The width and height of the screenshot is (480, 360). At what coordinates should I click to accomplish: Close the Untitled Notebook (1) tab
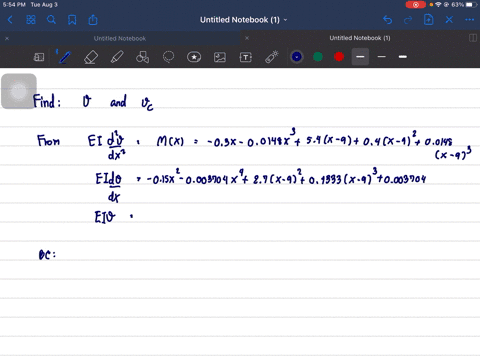tap(247, 38)
